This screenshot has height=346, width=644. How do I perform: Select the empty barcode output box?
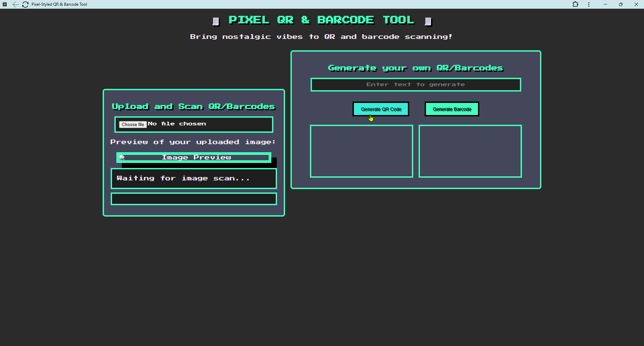pos(470,151)
